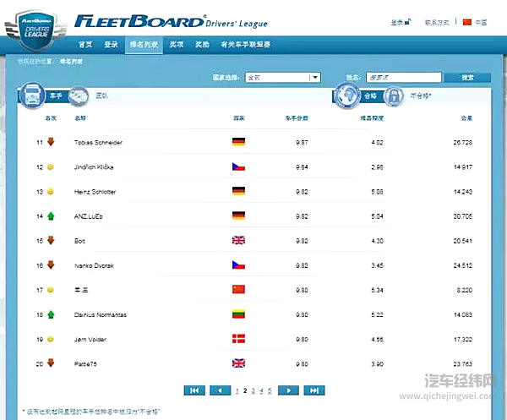
Task: Open page 3 of the rankings
Action: tap(253, 390)
